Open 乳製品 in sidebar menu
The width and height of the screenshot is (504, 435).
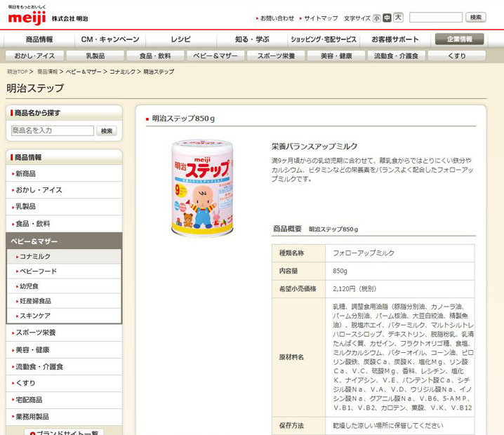click(64, 207)
